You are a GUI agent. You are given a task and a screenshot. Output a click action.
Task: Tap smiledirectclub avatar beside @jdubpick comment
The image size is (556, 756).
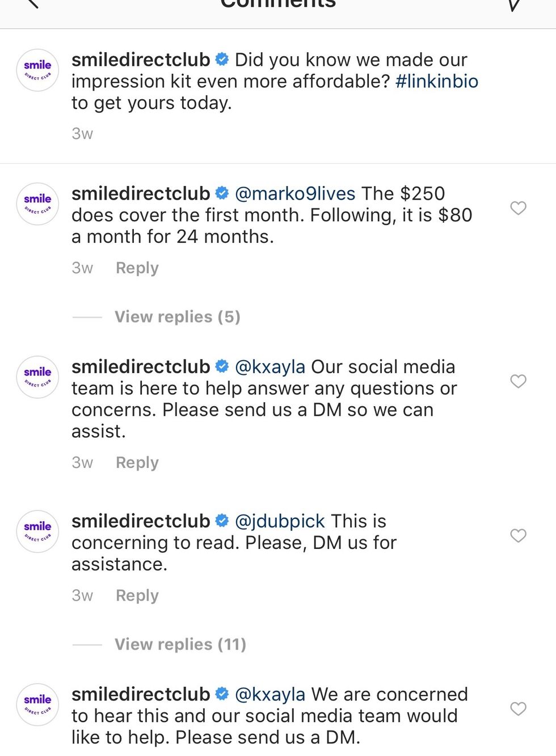(37, 531)
